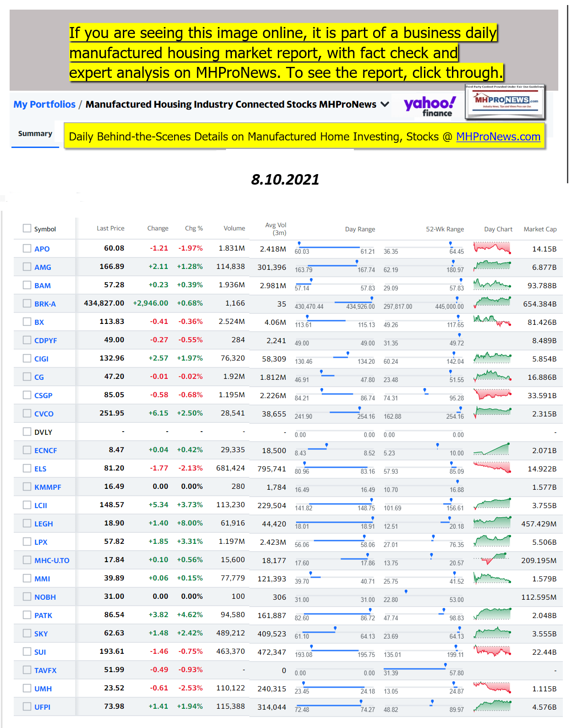View the LEGH green day chart
Image resolution: width=578 pixels, height=728 pixels.
pos(492,523)
